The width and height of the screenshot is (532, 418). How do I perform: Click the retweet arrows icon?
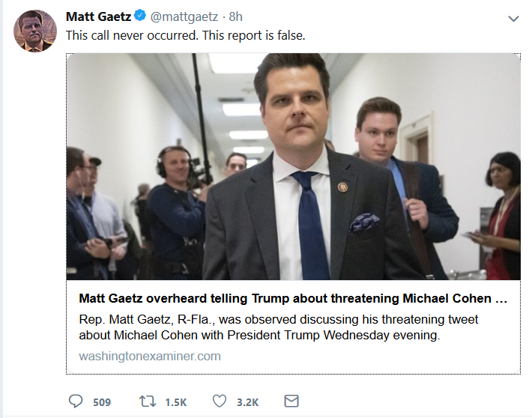click(148, 402)
